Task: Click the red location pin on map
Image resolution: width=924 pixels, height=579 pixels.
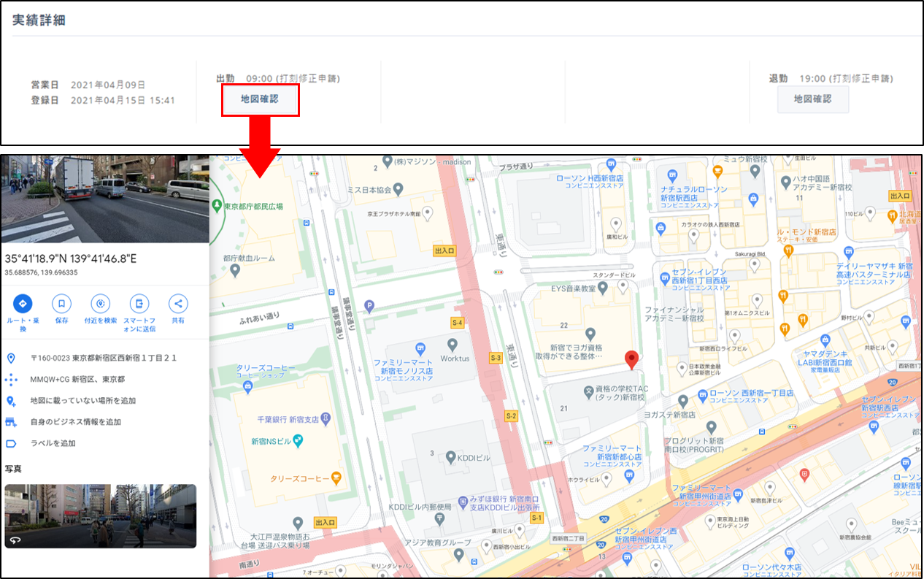Action: 632,359
